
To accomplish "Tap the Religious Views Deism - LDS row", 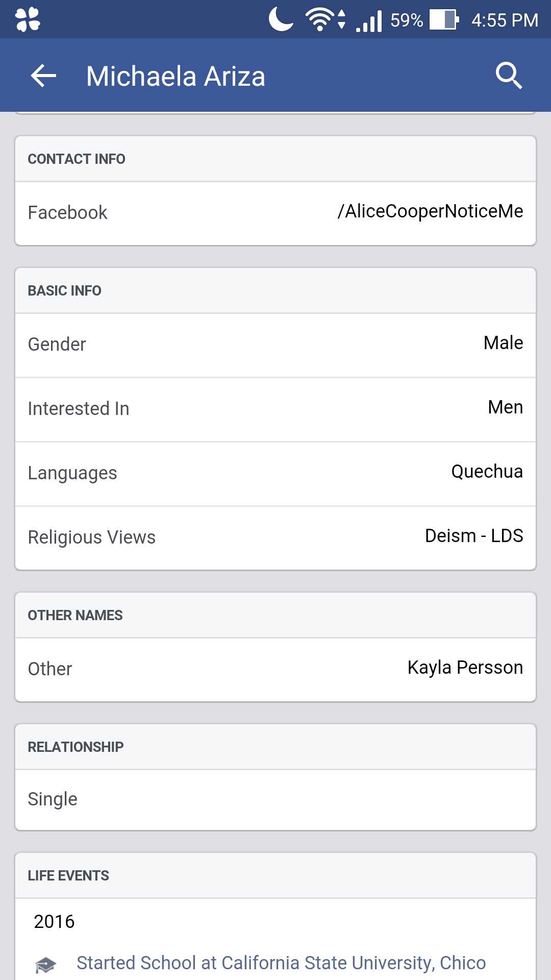I will tap(275, 538).
